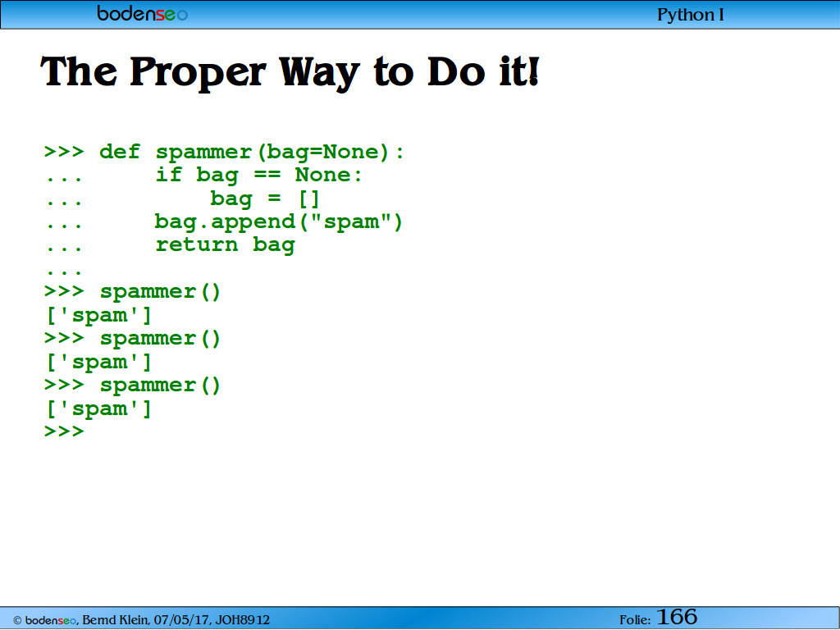This screenshot has width=840, height=630.
Task: Click the last ['spam'] output line
Action: coord(98,409)
